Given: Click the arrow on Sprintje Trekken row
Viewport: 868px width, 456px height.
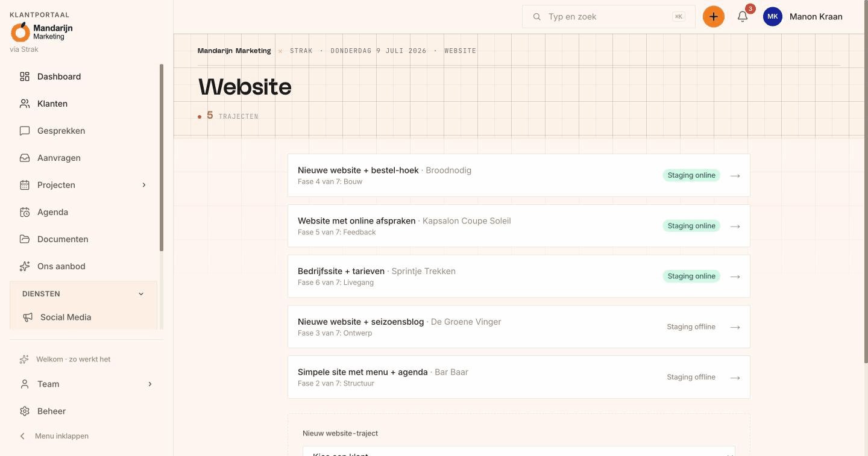Looking at the screenshot, I should coord(735,276).
